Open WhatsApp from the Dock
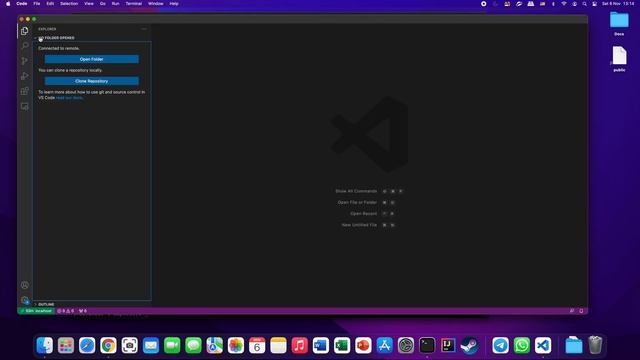 tap(522, 345)
